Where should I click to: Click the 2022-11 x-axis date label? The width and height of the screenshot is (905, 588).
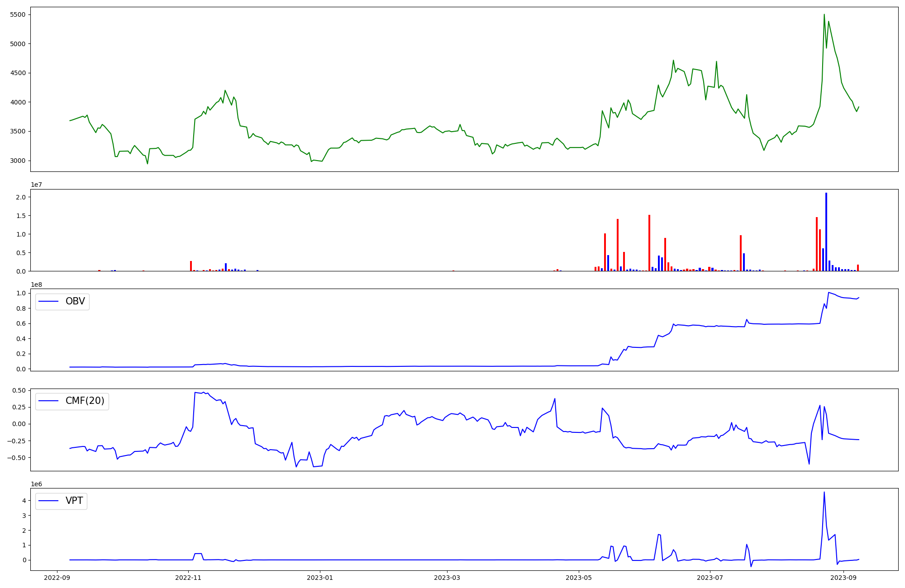tap(188, 578)
